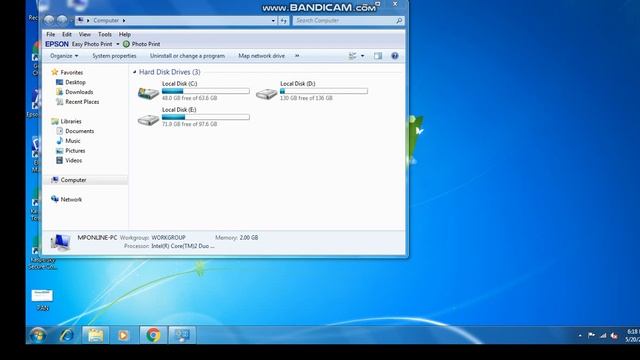Click the breadcrumb arrow after Computer

point(124,20)
